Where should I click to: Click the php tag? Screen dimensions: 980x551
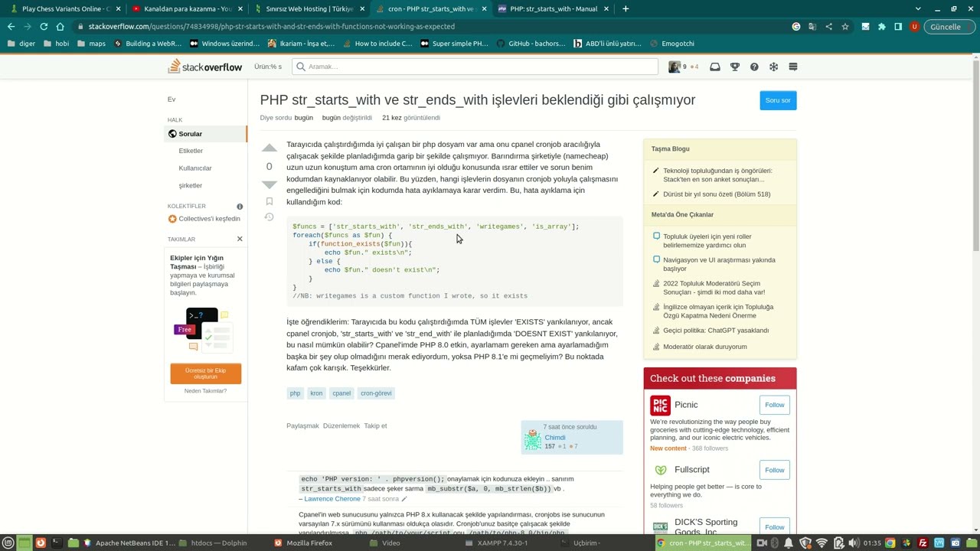click(295, 393)
